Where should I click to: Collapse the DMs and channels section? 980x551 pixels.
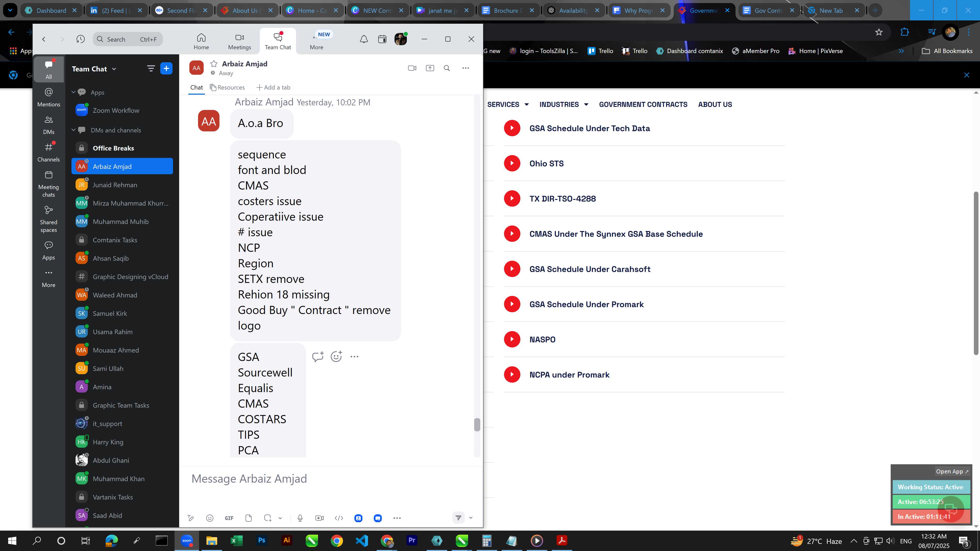[x=73, y=130]
